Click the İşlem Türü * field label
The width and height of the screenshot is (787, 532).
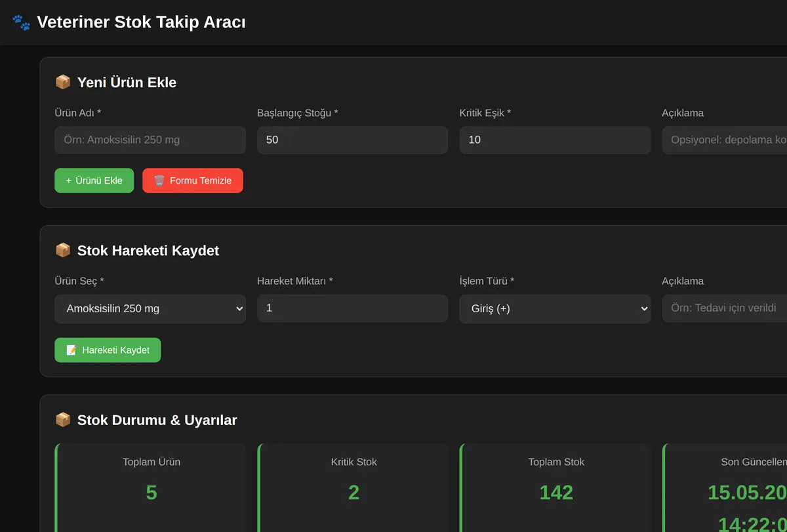pyautogui.click(x=487, y=281)
